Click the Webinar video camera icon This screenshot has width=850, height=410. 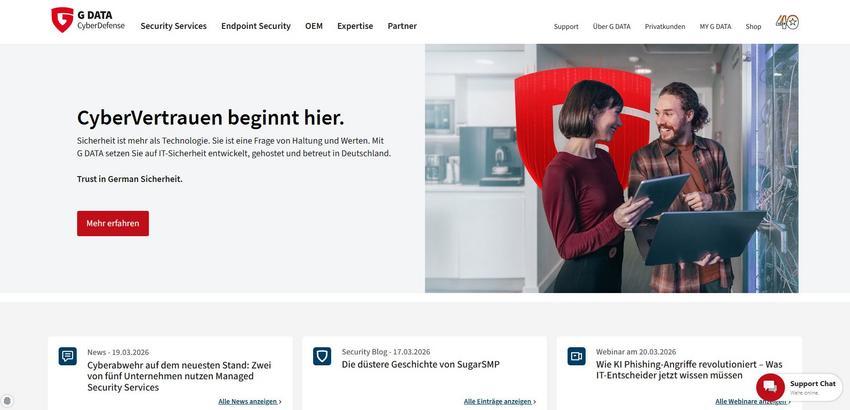click(x=577, y=356)
